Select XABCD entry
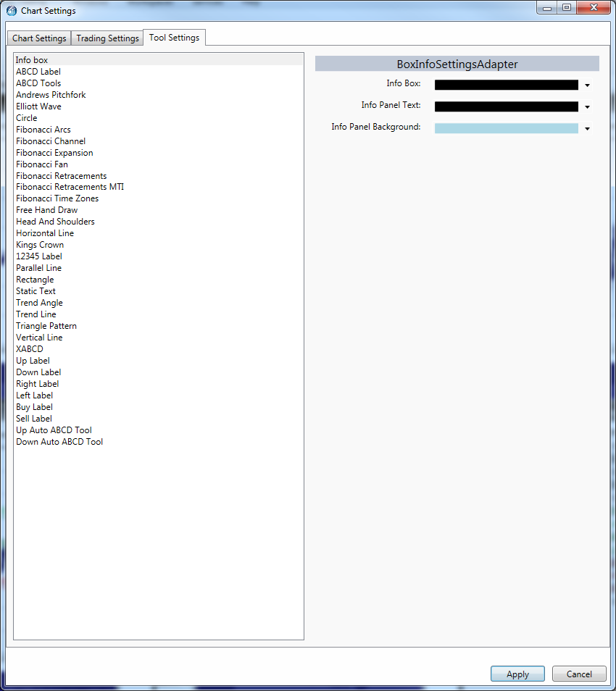Image resolution: width=616 pixels, height=691 pixels. (159, 349)
